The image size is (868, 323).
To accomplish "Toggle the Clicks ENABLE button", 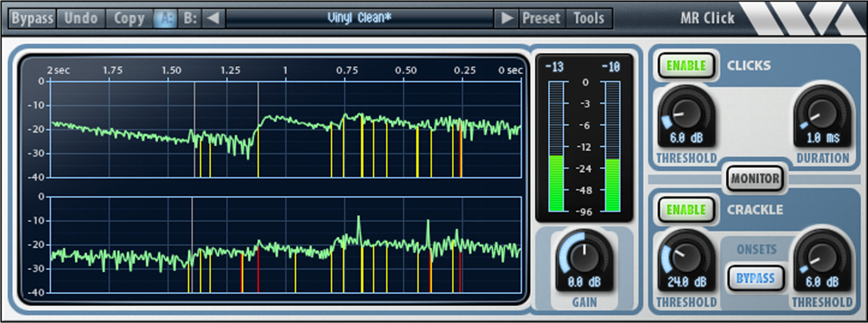I will 686,66.
